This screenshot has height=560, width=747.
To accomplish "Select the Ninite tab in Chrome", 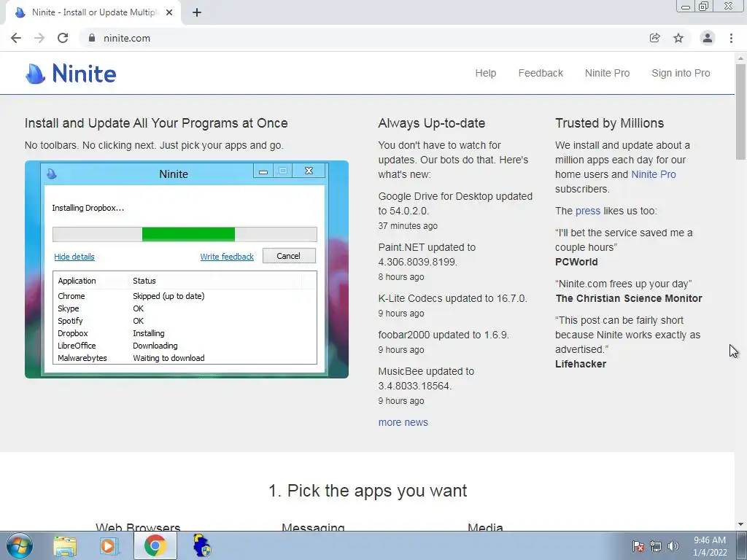I will [93, 12].
